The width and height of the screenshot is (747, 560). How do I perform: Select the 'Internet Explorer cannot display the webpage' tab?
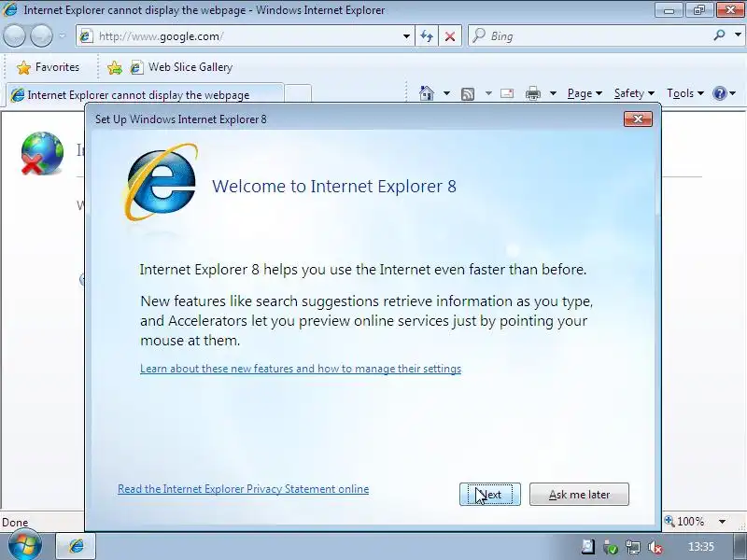pyautogui.click(x=145, y=94)
